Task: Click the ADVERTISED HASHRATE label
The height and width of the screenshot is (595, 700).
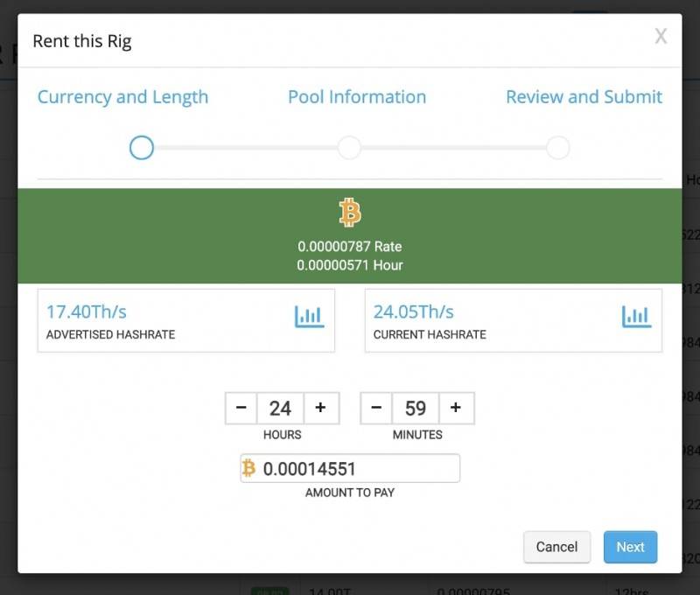Action: click(111, 335)
